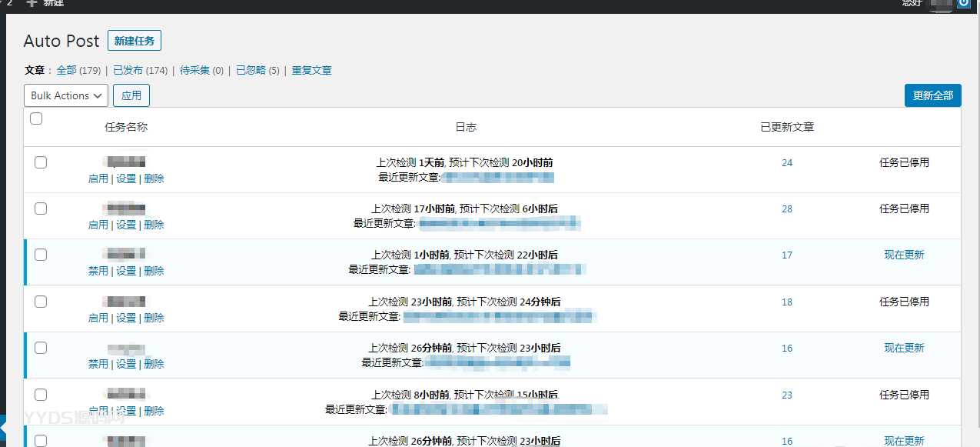Viewport: 980px width, 447px height.
Task: Click 删除 in the 上次检测 1天前 row
Action: click(x=154, y=178)
